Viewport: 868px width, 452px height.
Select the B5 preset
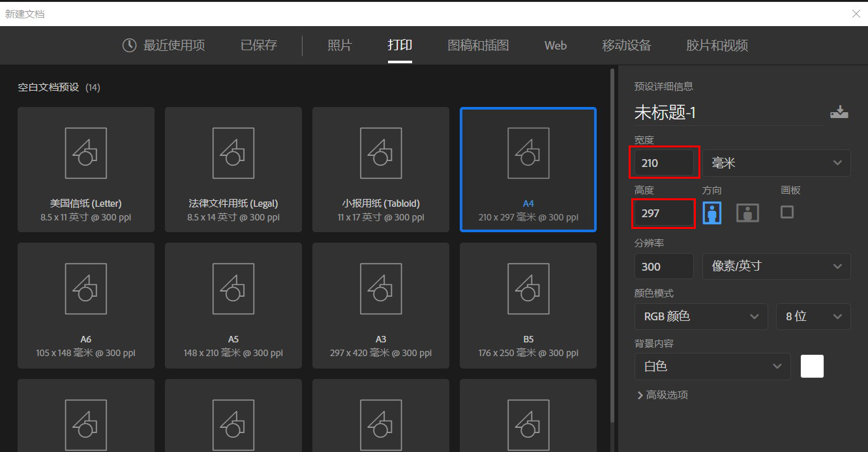click(528, 305)
